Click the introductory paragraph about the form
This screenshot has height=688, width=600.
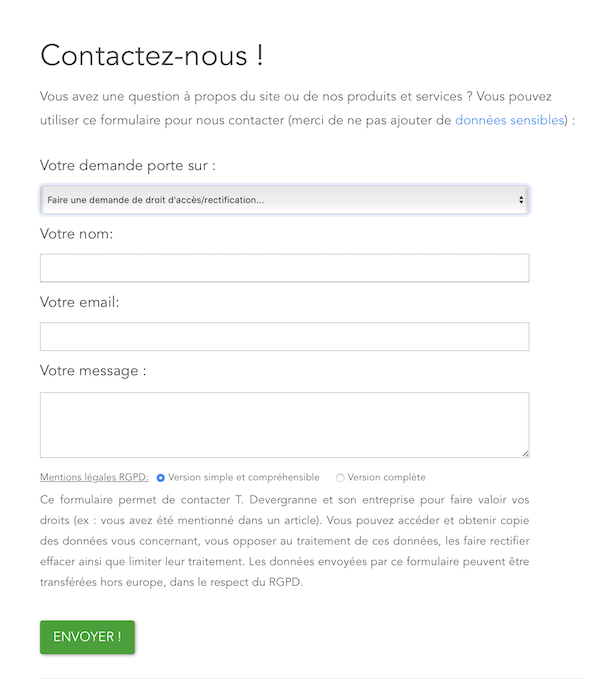coord(307,108)
